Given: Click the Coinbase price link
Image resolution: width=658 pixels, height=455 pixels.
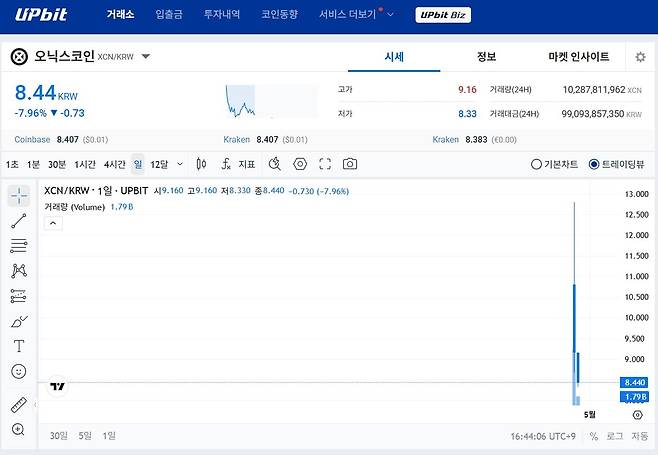Looking at the screenshot, I should (x=61, y=139).
